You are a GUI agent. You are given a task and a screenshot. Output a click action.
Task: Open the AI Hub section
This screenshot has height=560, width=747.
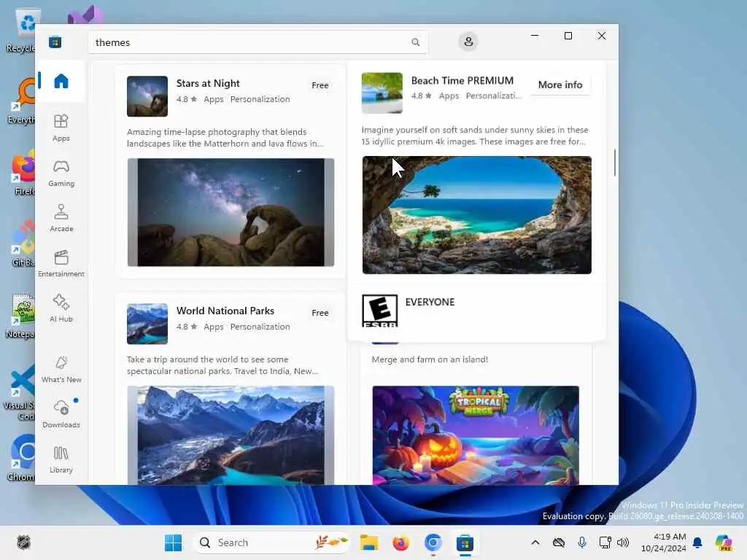click(61, 308)
